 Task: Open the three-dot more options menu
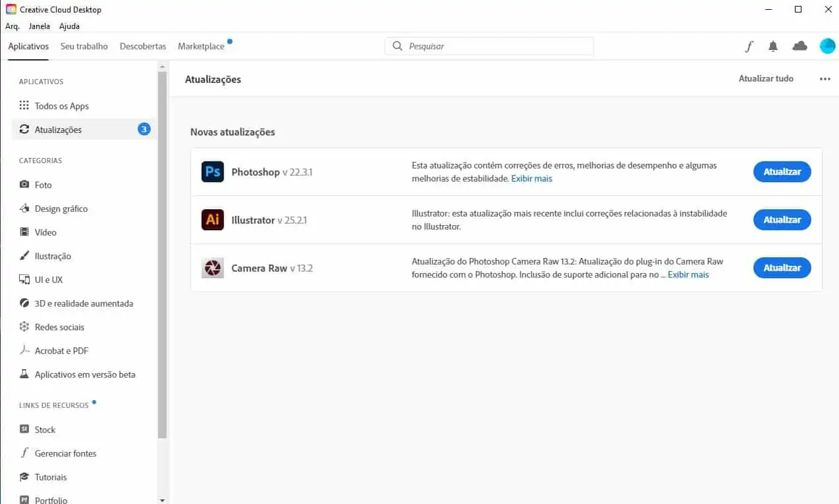pyautogui.click(x=825, y=79)
